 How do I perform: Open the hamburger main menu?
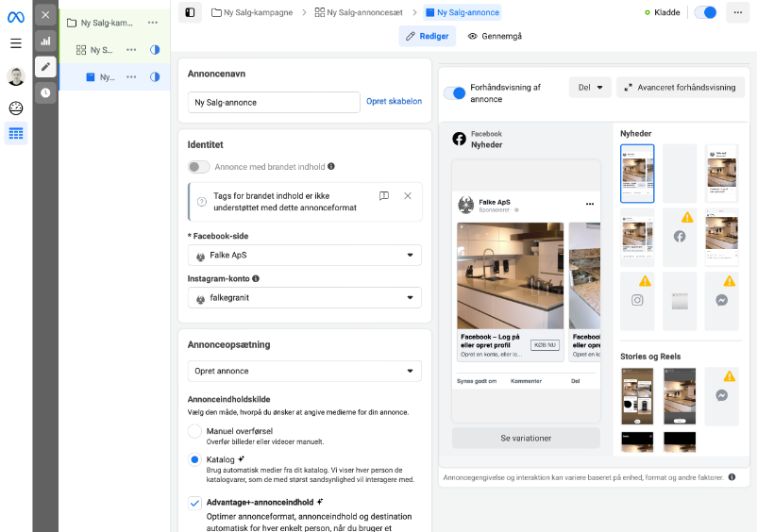click(x=15, y=43)
